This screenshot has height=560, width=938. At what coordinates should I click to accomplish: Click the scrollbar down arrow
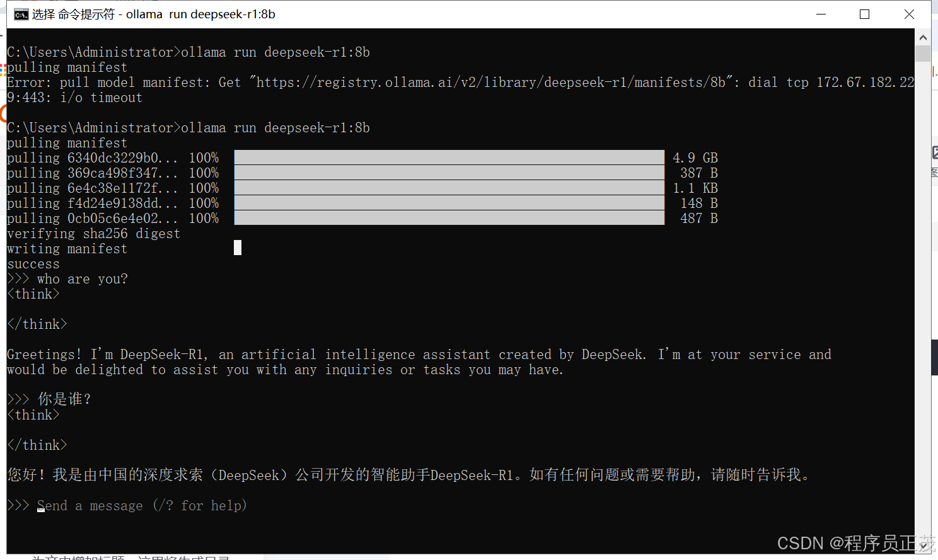[923, 546]
